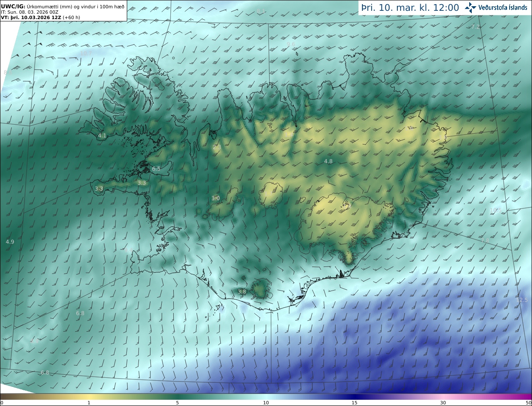Viewport: 532px width, 406px height.
Task: Select the IT: Sun. 08. 03. 2026 00Z line
Action: pyautogui.click(x=30, y=12)
